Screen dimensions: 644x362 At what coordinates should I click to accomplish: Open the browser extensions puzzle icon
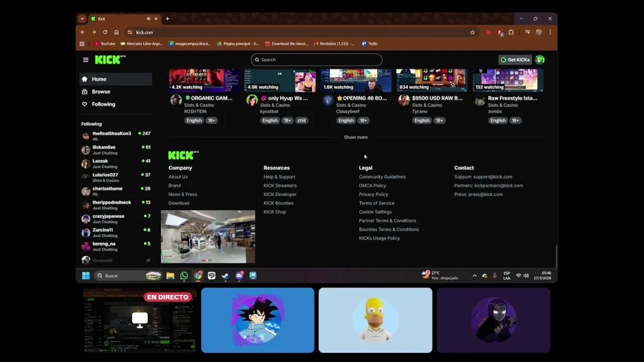(x=511, y=32)
